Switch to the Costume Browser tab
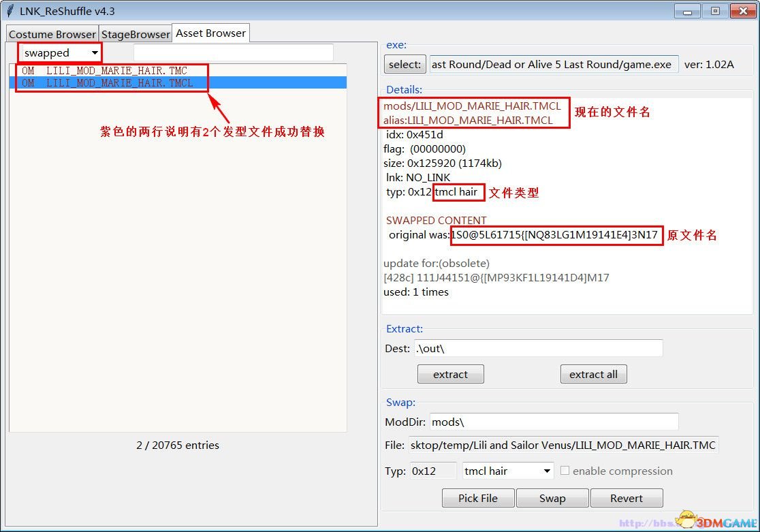 tap(52, 34)
